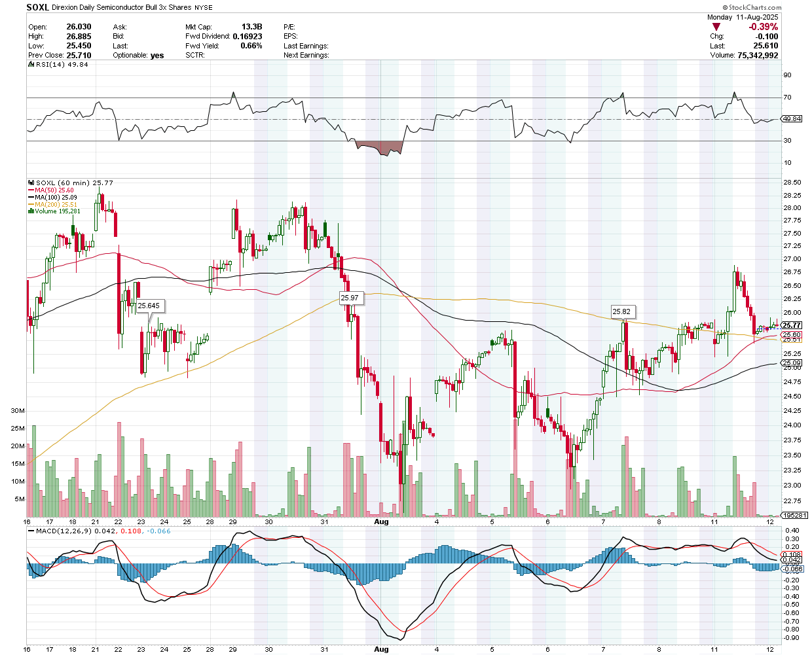Click the -0.39% percent change value

tap(763, 27)
